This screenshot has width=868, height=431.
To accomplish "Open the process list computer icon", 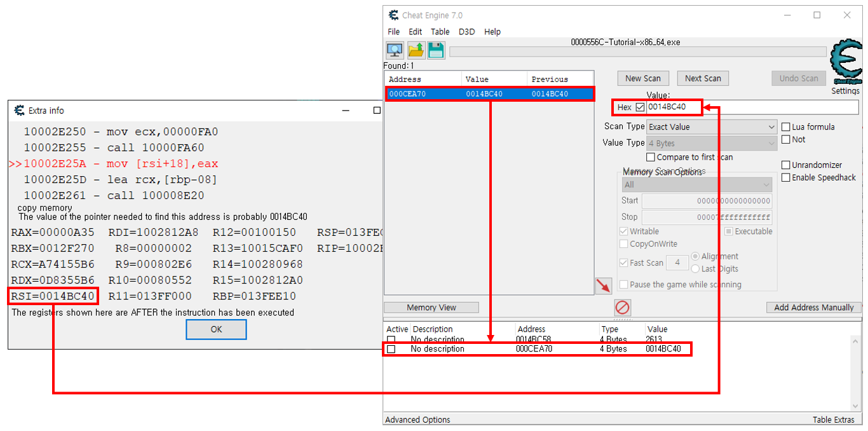I will click(x=395, y=50).
